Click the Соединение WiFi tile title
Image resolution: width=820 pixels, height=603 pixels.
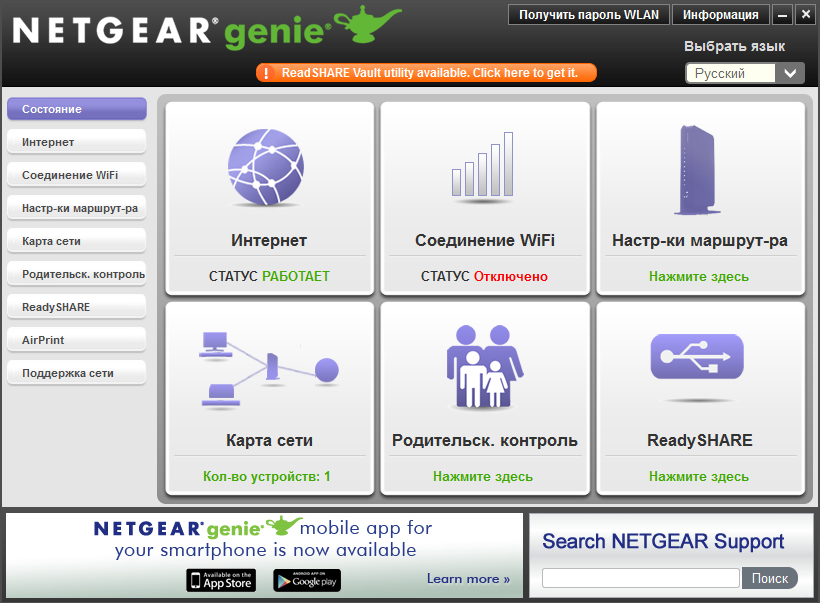tap(485, 240)
